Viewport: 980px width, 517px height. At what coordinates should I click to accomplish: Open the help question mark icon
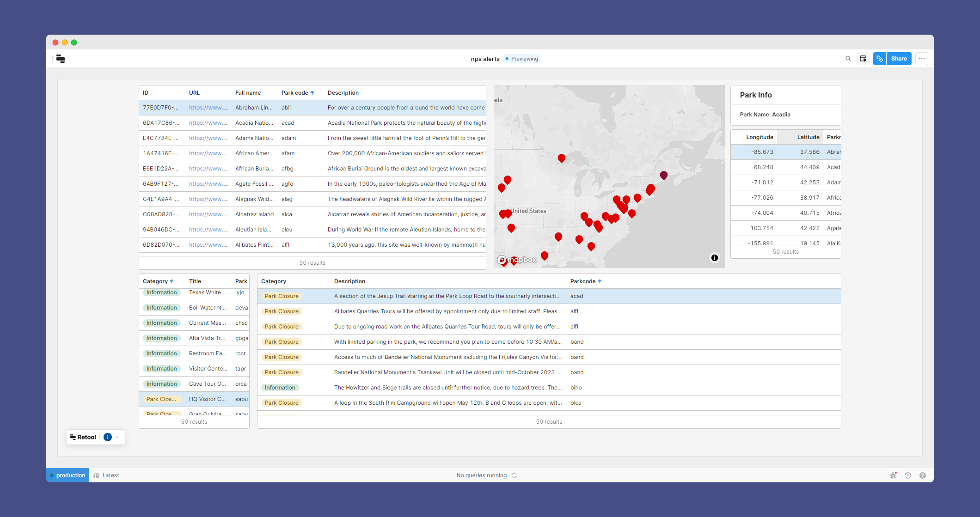923,475
